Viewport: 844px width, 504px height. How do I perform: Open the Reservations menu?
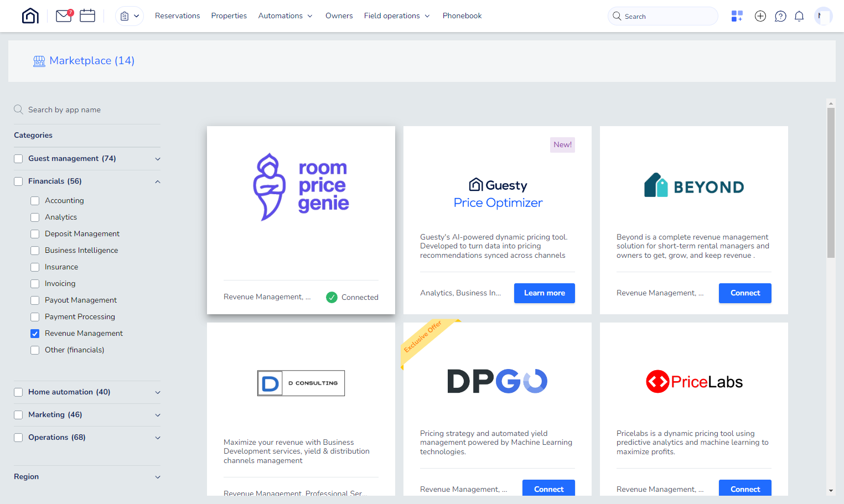[x=178, y=16]
